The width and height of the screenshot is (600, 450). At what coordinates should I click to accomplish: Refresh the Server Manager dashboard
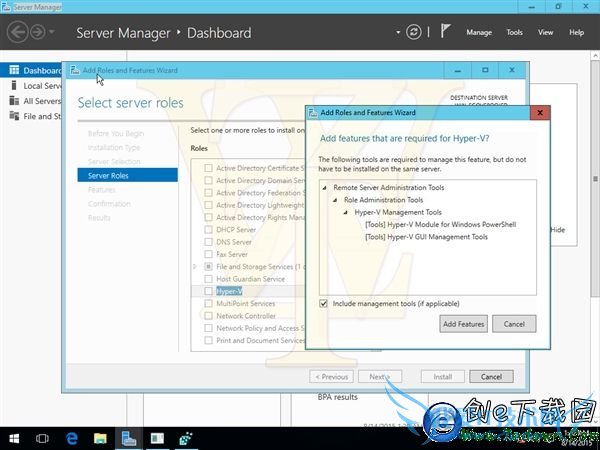coord(414,32)
